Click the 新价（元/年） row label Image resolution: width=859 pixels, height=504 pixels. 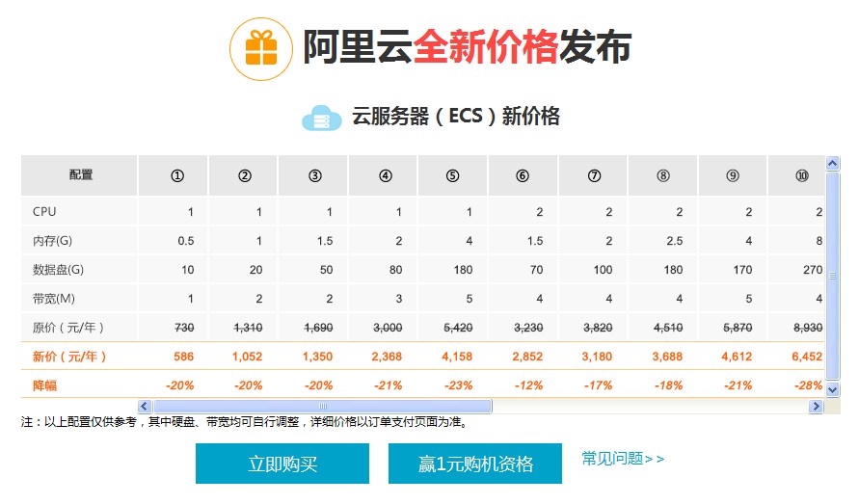coord(69,357)
